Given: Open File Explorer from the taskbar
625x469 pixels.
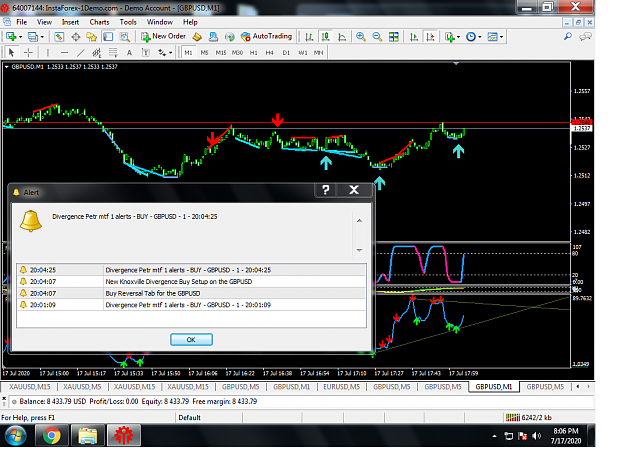Looking at the screenshot, I should [x=88, y=435].
